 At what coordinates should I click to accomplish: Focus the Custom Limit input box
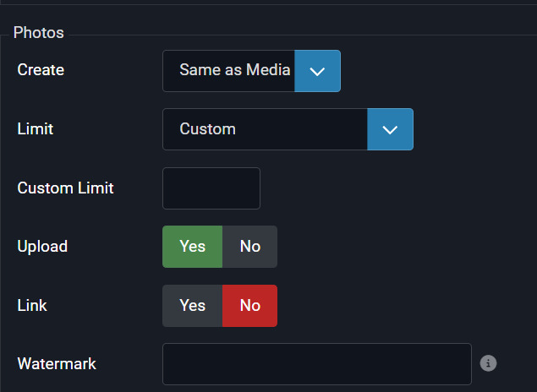[x=211, y=188]
